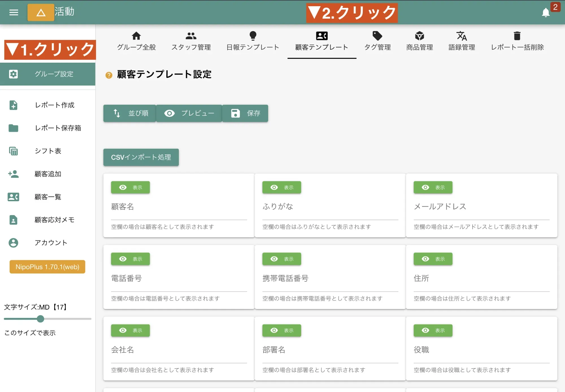
Task: Open the 日報テンプレート tab
Action: 252,41
